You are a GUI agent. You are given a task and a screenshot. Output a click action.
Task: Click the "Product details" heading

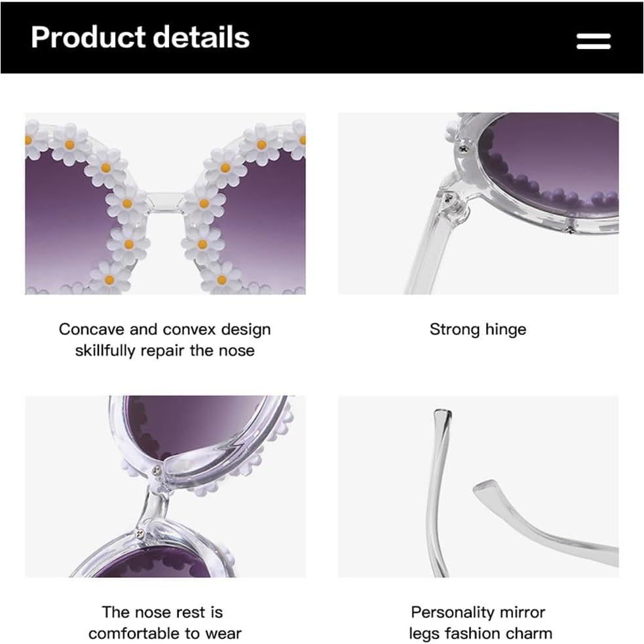point(140,37)
